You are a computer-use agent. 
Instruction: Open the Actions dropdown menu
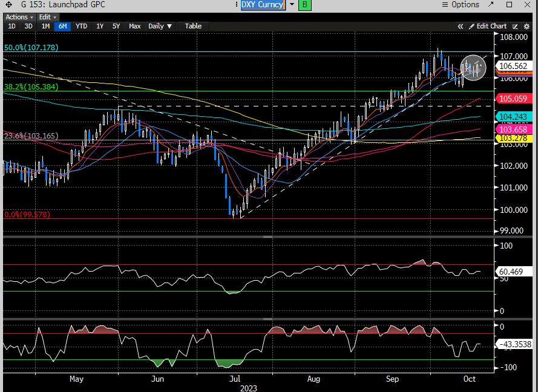pyautogui.click(x=18, y=17)
